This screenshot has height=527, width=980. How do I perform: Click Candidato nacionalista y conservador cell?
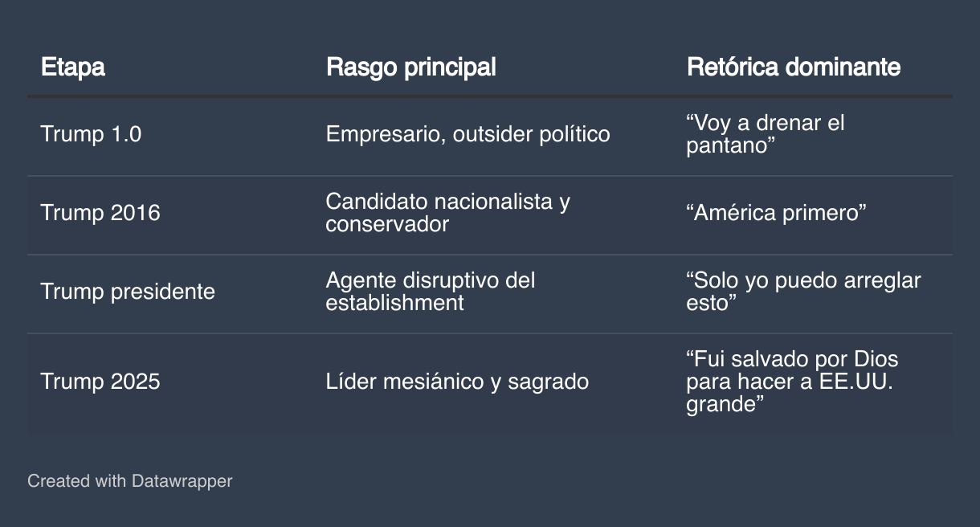[447, 213]
